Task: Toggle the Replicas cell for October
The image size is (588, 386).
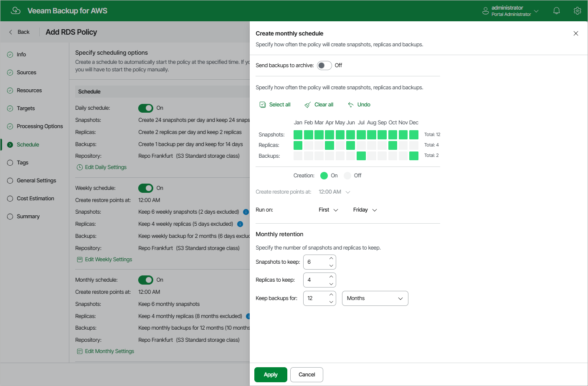Action: point(393,145)
